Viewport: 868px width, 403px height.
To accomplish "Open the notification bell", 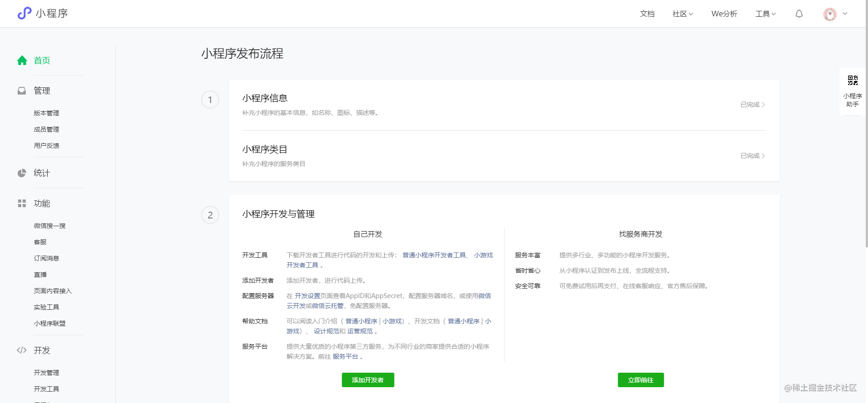I will coord(799,14).
